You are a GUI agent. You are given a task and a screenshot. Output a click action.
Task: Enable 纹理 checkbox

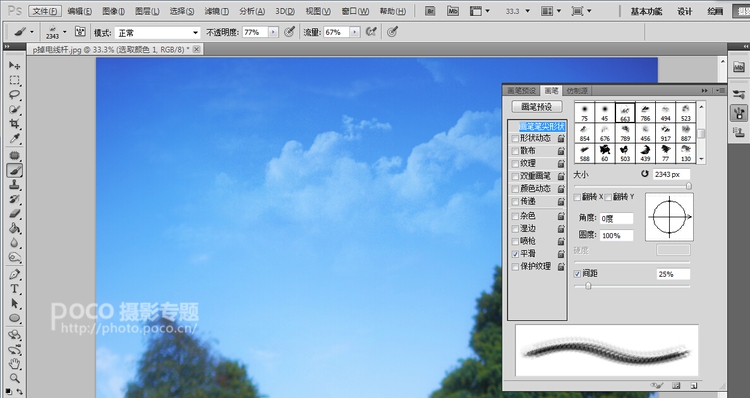coord(515,164)
